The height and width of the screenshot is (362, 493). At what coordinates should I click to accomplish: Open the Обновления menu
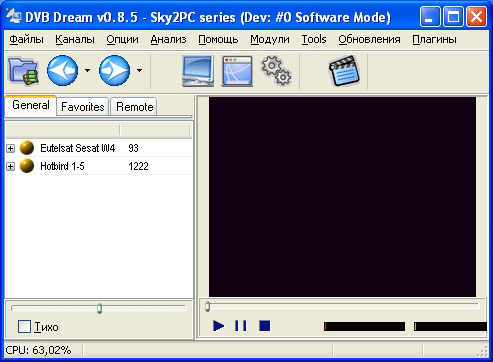pyautogui.click(x=369, y=39)
